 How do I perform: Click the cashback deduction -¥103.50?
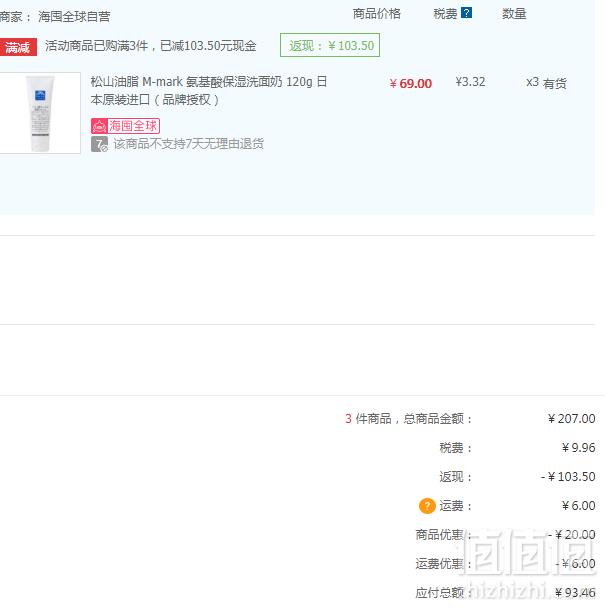pos(568,477)
